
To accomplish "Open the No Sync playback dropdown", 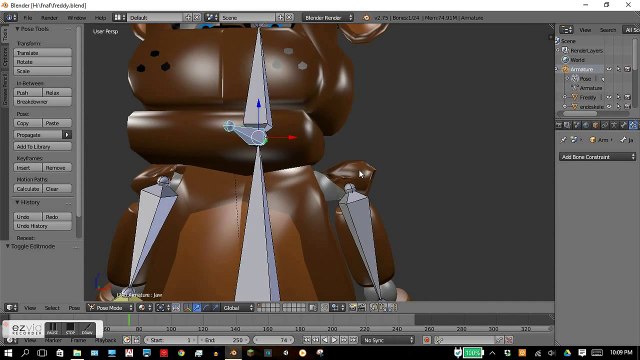I will (388, 340).
